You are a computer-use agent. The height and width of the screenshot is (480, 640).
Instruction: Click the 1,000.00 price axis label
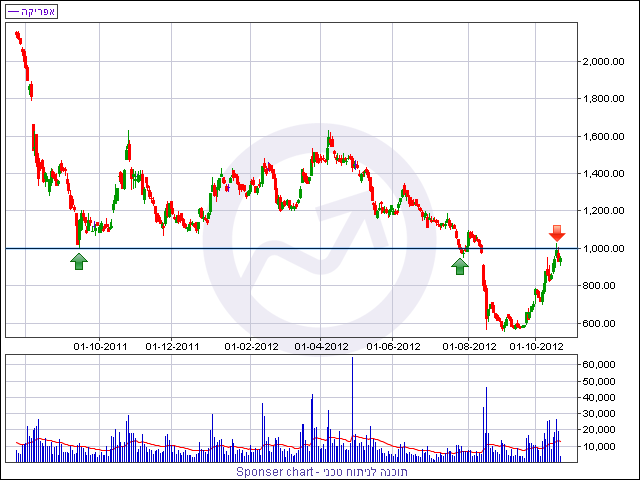pos(604,249)
